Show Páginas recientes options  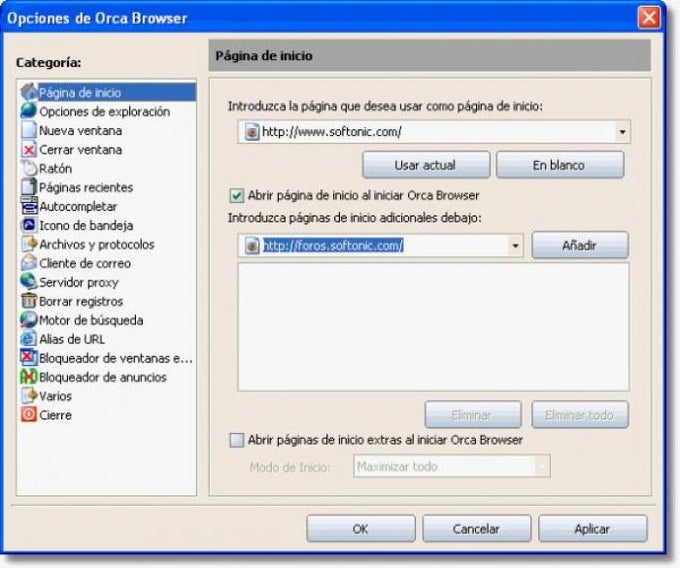tap(86, 187)
